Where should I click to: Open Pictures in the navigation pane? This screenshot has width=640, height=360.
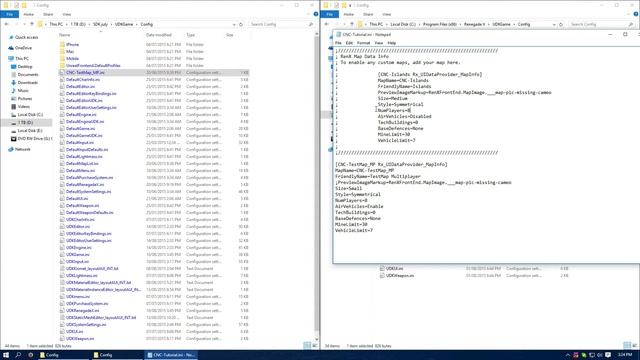coord(24,98)
